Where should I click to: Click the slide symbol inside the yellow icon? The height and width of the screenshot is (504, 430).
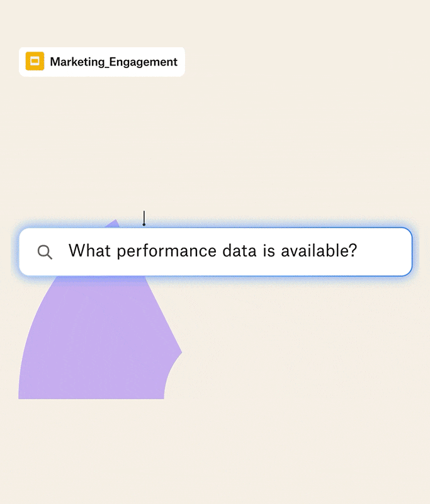[x=35, y=61]
